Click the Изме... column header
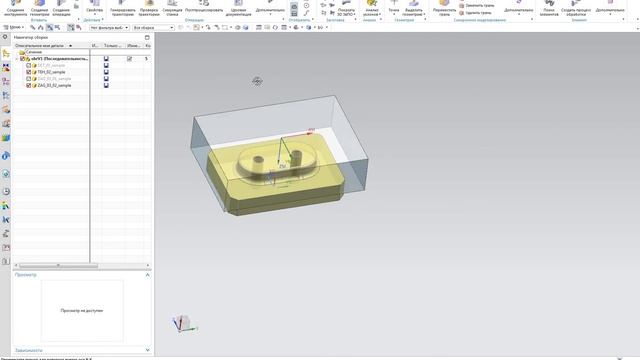 pos(134,46)
